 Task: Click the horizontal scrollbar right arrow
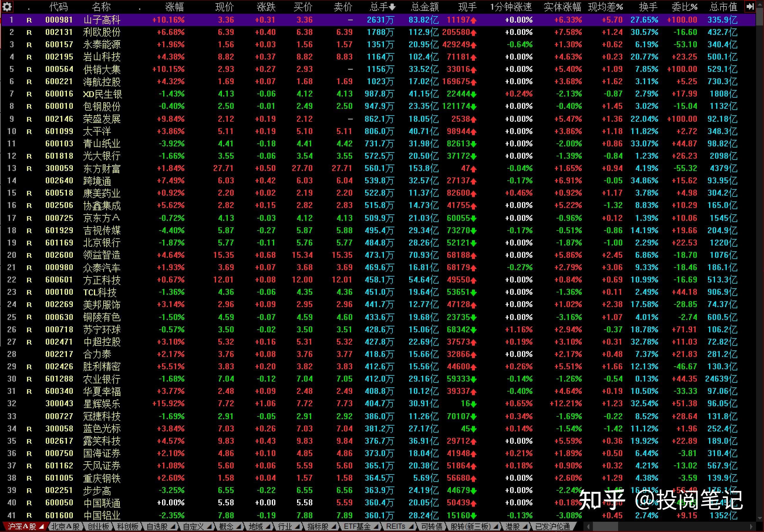click(751, 527)
